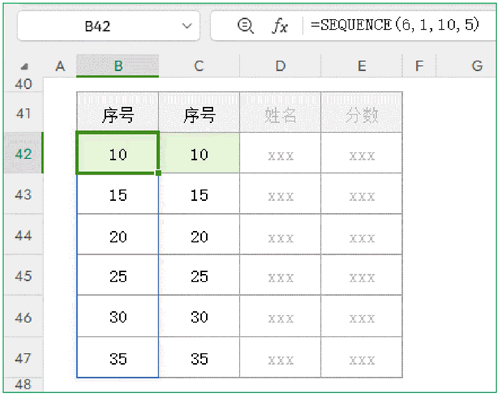Open the fx insert function dialog
This screenshot has height=396, width=500.
pyautogui.click(x=280, y=26)
